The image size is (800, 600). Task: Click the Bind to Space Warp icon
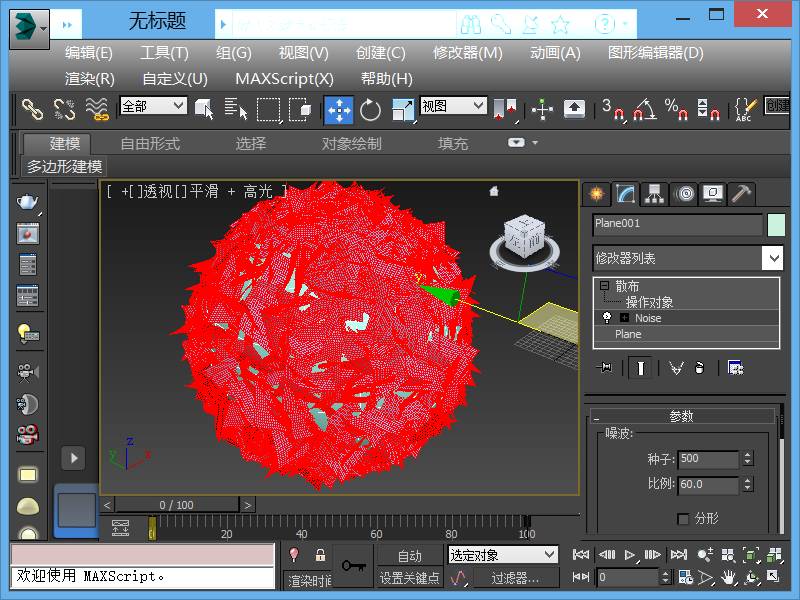97,109
